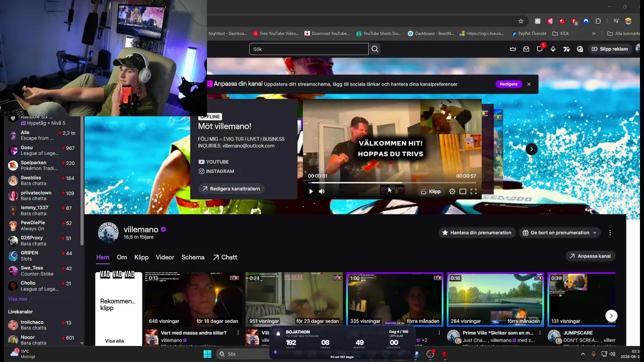
Task: Open the KICK bookmarks folder
Action: point(560,34)
